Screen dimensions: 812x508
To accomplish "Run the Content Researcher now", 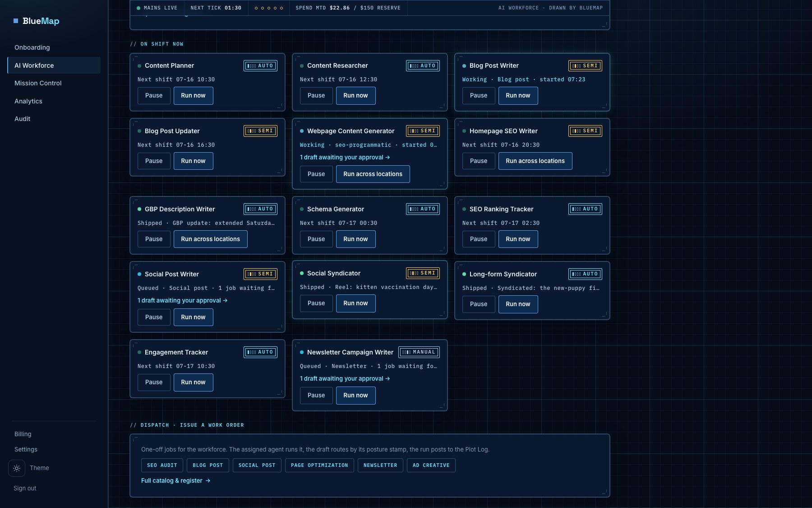I will click(355, 96).
